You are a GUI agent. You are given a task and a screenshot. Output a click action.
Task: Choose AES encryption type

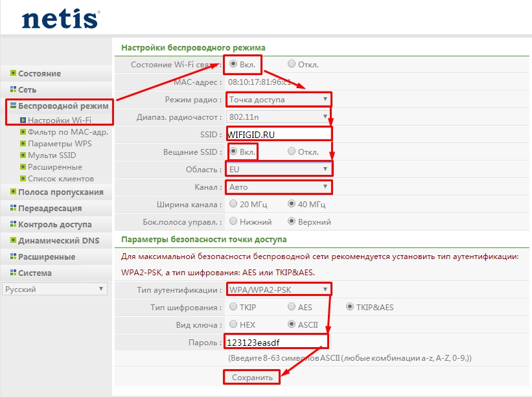[x=292, y=307]
